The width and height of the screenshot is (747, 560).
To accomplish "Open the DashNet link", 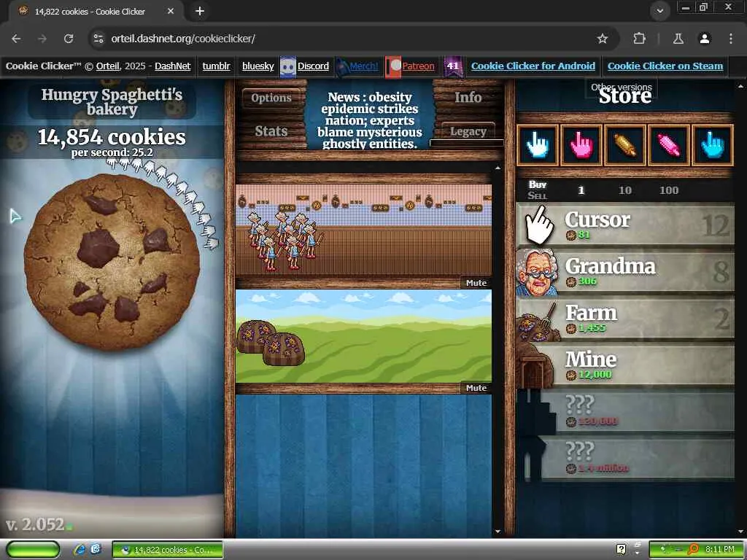I will point(172,66).
